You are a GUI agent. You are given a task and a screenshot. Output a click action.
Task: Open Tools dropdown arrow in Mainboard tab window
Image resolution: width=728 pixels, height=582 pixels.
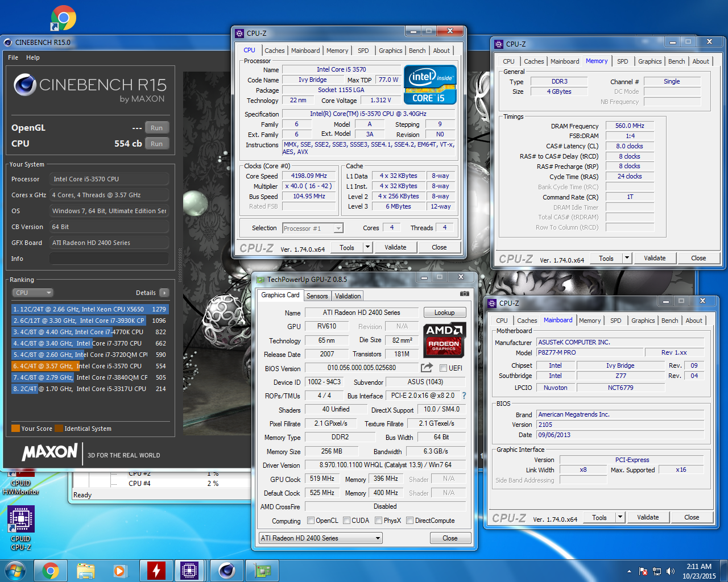pyautogui.click(x=620, y=517)
